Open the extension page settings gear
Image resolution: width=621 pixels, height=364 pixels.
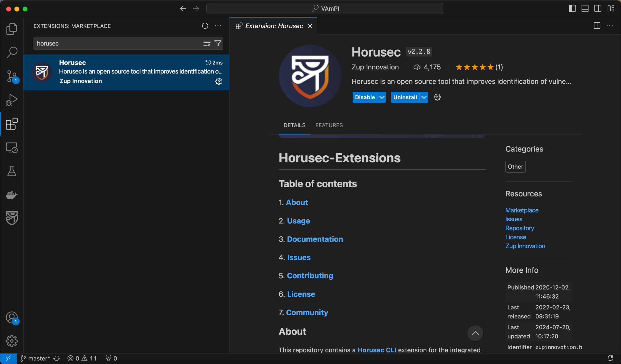pos(437,97)
